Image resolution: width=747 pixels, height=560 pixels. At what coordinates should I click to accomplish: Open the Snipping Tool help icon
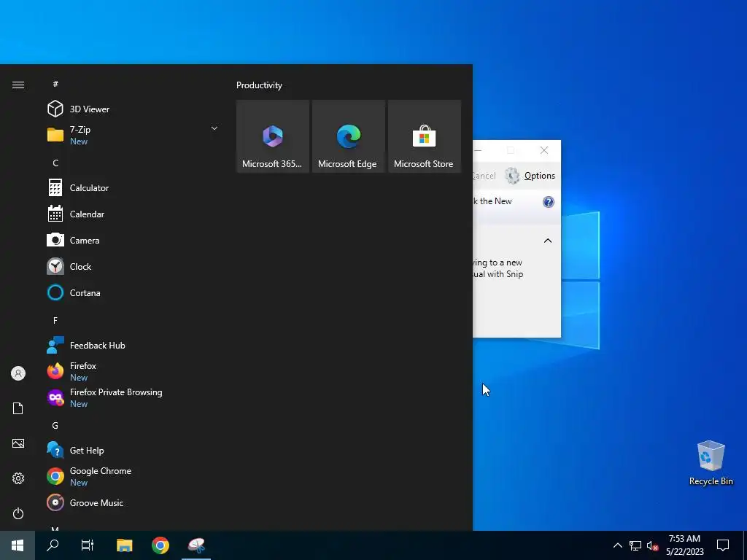pos(549,202)
